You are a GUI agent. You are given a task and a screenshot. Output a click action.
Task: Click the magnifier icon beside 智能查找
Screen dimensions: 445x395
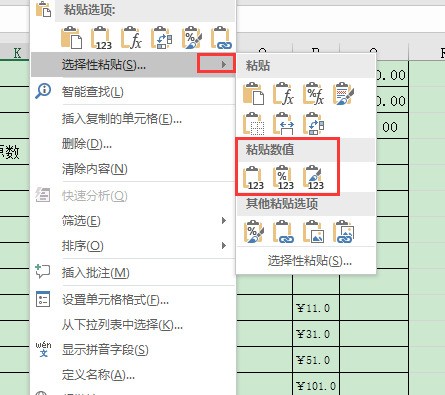pos(43,91)
